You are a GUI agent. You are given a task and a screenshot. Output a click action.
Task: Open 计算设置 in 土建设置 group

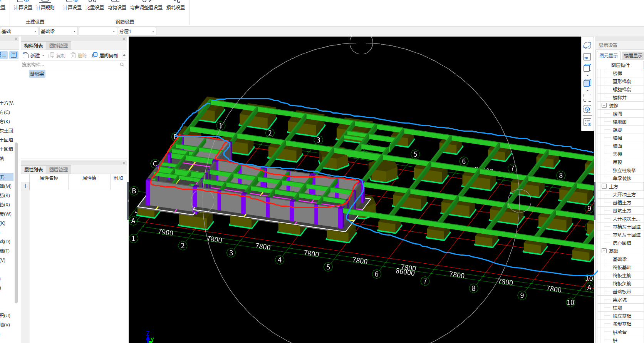coord(23,5)
